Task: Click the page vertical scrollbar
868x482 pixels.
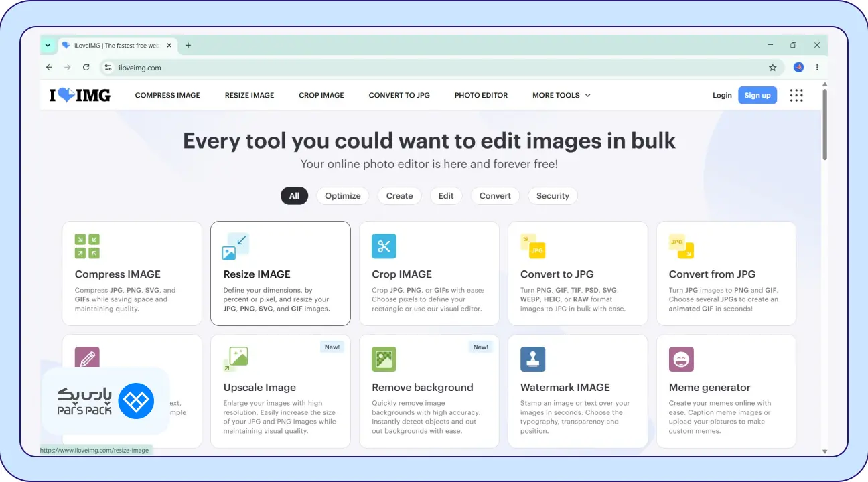Action: (824, 124)
